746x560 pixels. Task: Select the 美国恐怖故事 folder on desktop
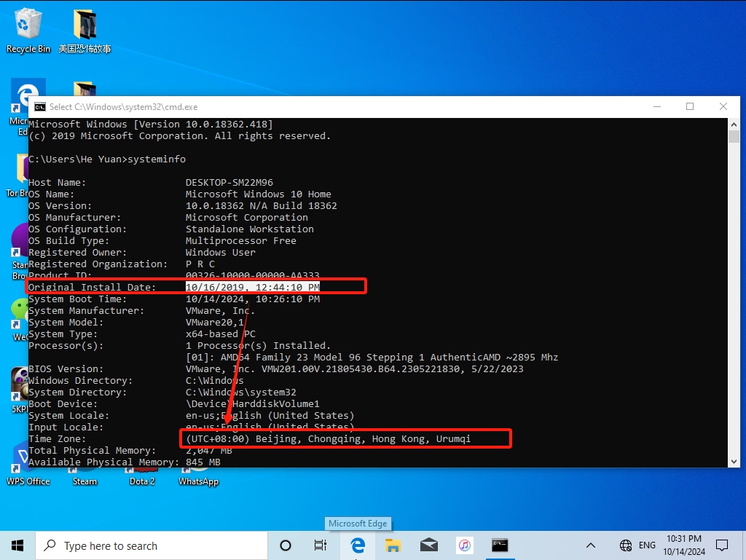[85, 31]
